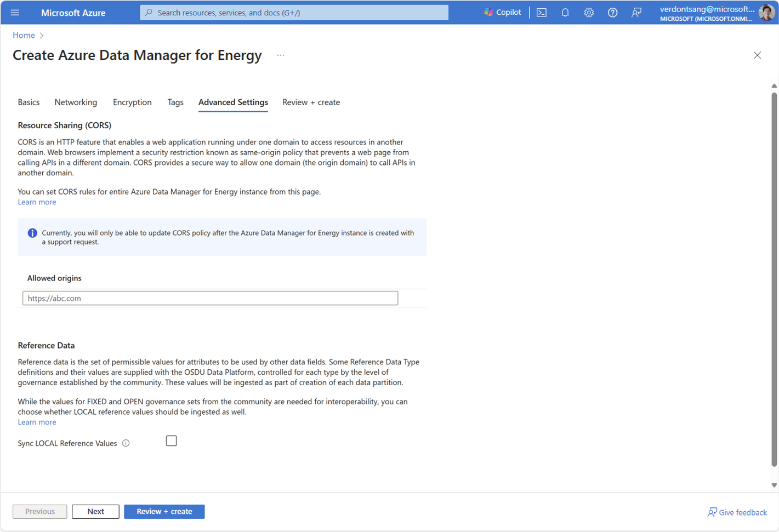
Task: Open the portal hamburger menu
Action: [15, 12]
